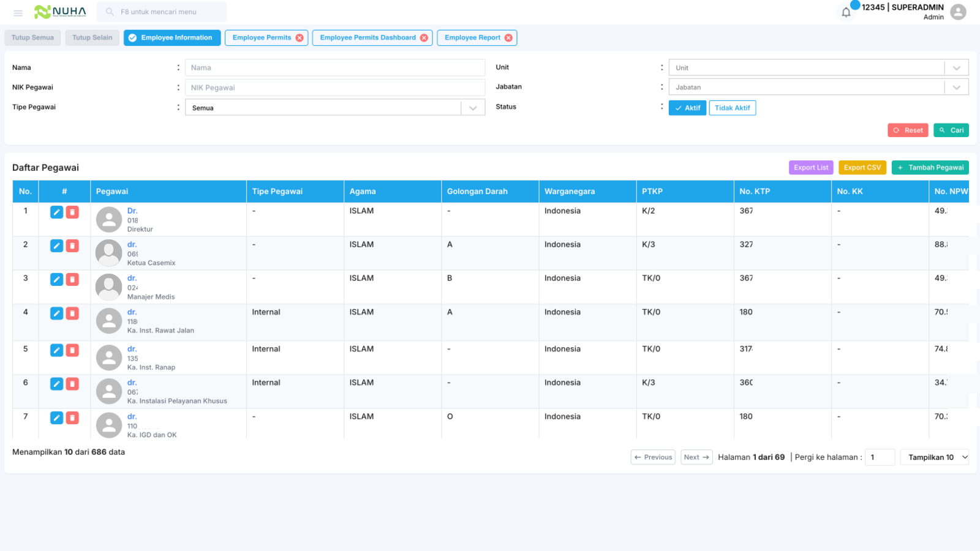
Task: Open the Tampilkan 10 page size selector
Action: (935, 457)
